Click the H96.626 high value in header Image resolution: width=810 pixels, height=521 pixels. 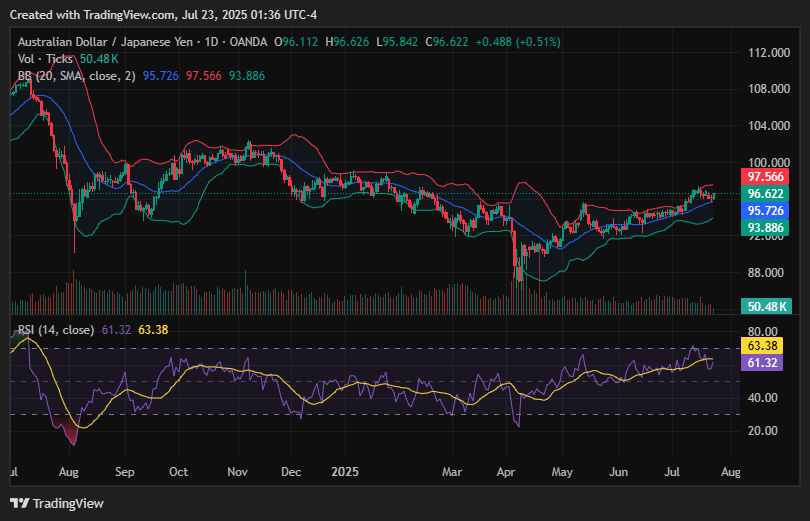pyautogui.click(x=347, y=42)
